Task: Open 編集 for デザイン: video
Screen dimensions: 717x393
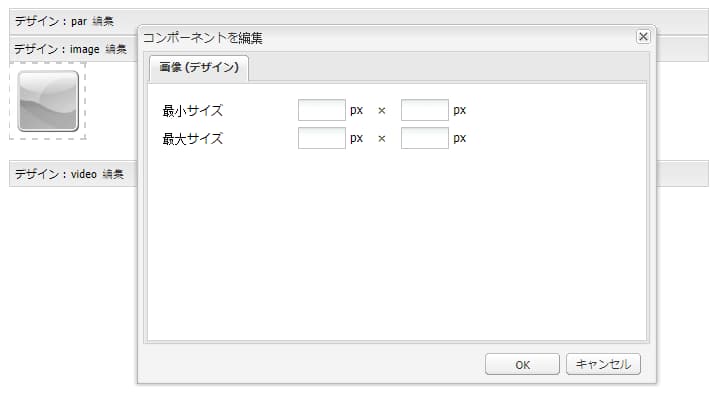Action: [x=113, y=174]
